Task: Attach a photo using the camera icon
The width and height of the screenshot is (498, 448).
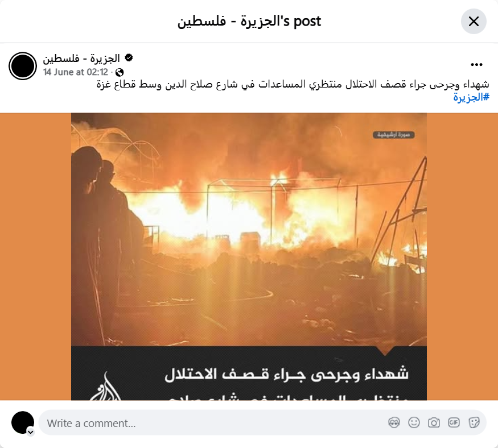Action: (x=434, y=422)
